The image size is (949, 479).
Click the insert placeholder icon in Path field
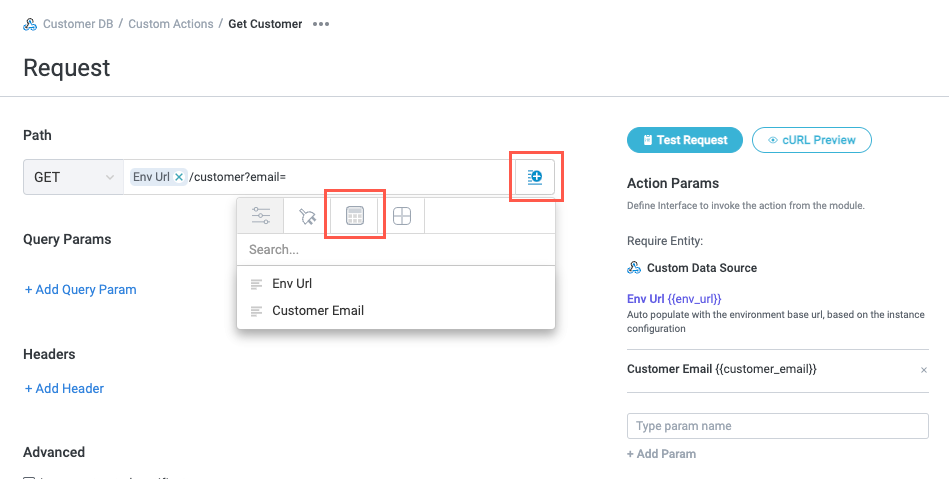tap(535, 177)
